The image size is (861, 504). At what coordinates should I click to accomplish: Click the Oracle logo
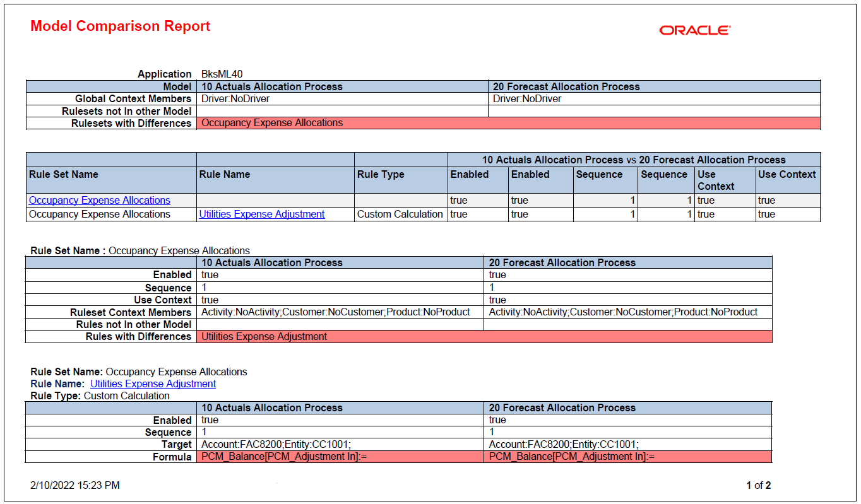[695, 30]
